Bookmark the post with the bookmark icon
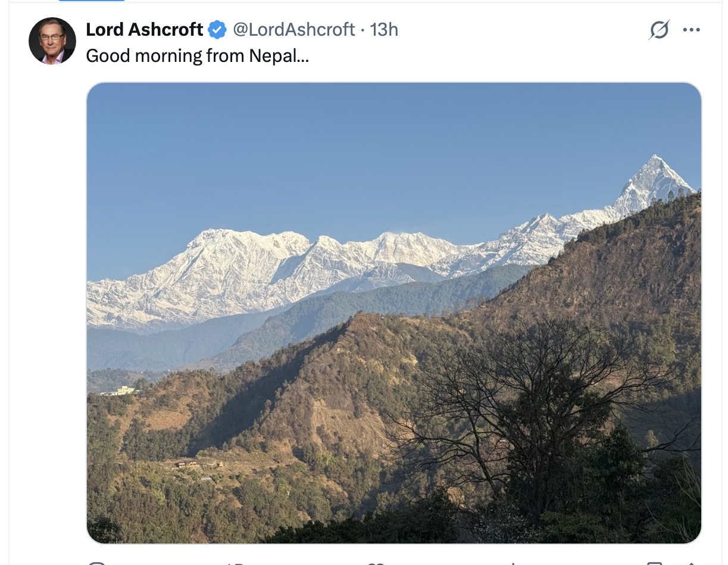Screen dimensions: 728x565 (655, 563)
